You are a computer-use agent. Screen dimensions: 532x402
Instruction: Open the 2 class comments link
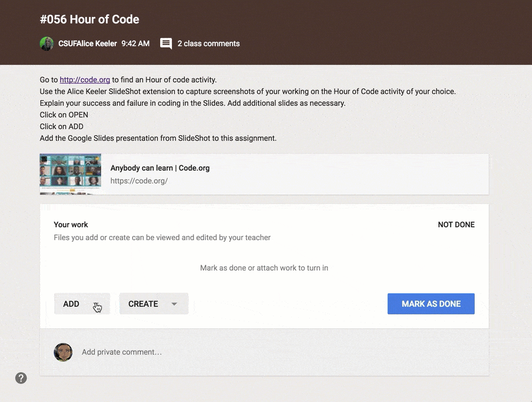pos(209,44)
